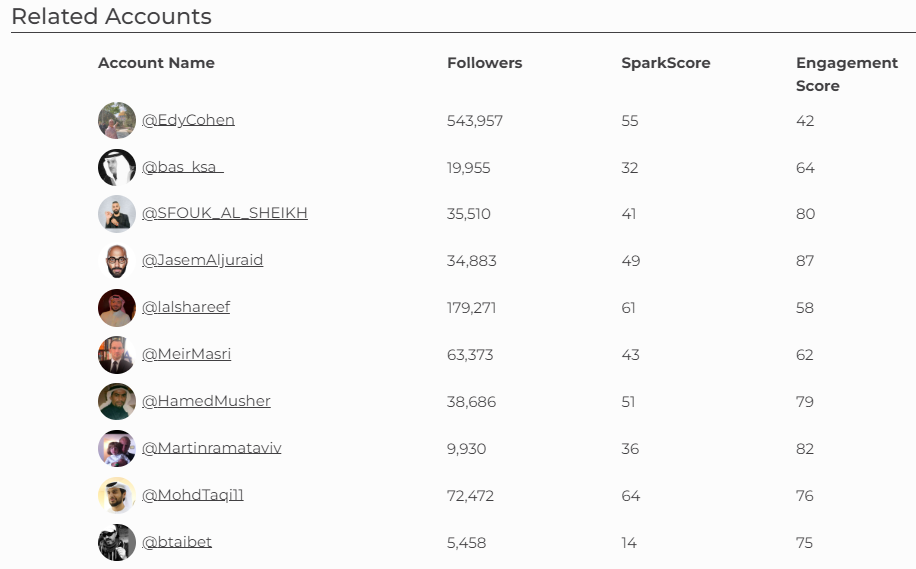Open the @SFOUK_AL_SHEIKH account link
The width and height of the screenshot is (916, 569).
pyautogui.click(x=224, y=213)
